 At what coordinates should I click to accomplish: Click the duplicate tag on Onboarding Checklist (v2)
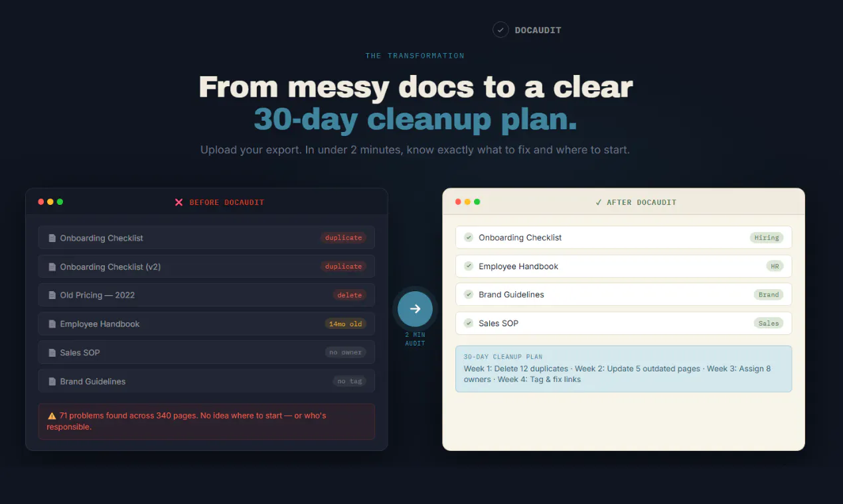coord(343,267)
